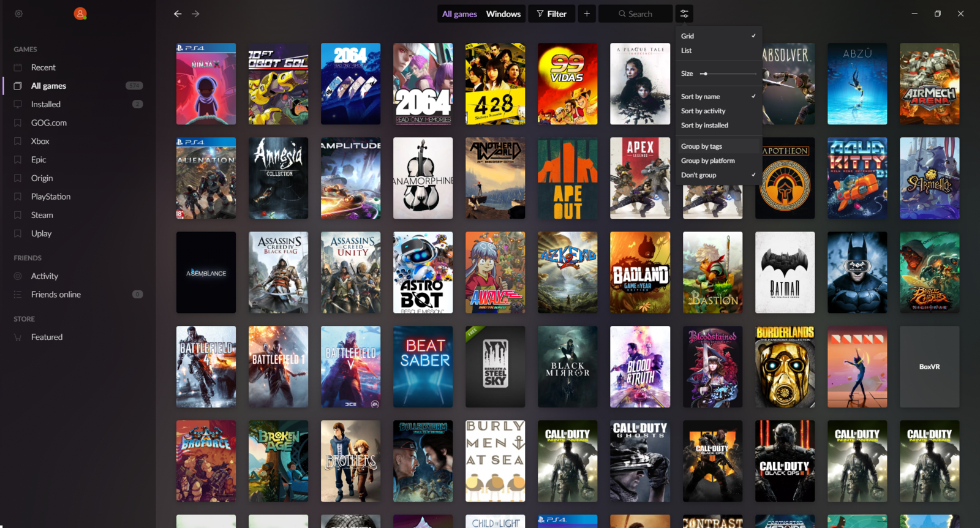980x528 pixels.
Task: Open the Anamorphine game cover
Action: [x=423, y=178]
